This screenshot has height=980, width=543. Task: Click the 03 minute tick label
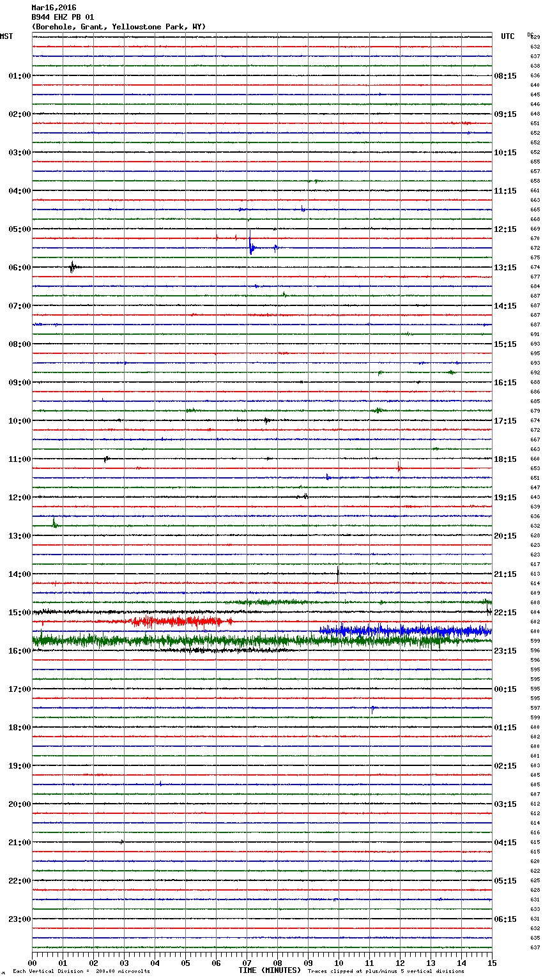pyautogui.click(x=124, y=963)
